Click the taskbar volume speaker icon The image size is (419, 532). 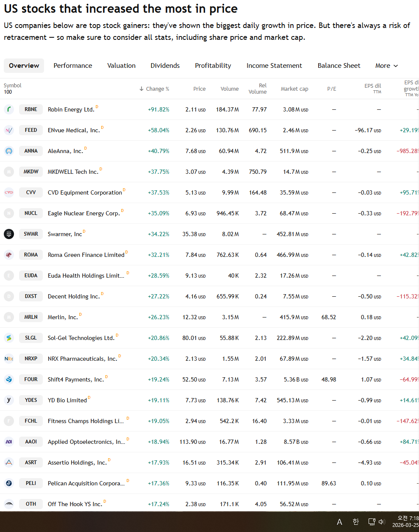click(x=381, y=522)
